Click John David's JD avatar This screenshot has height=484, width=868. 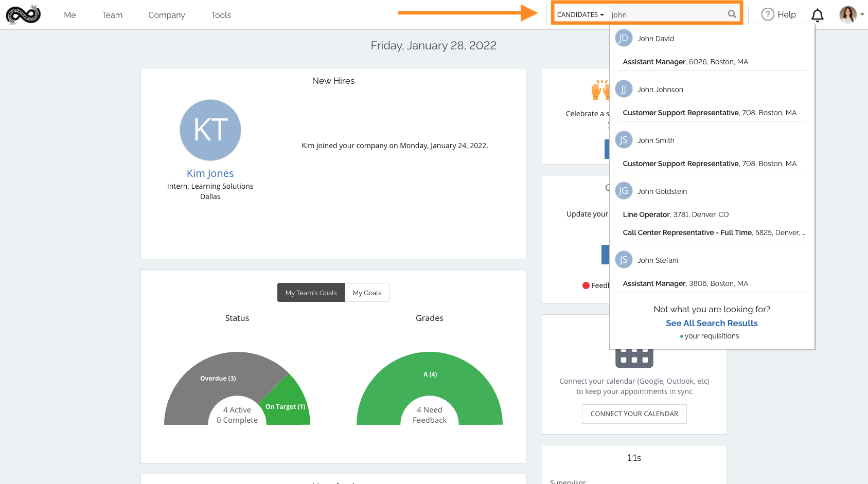pyautogui.click(x=624, y=38)
